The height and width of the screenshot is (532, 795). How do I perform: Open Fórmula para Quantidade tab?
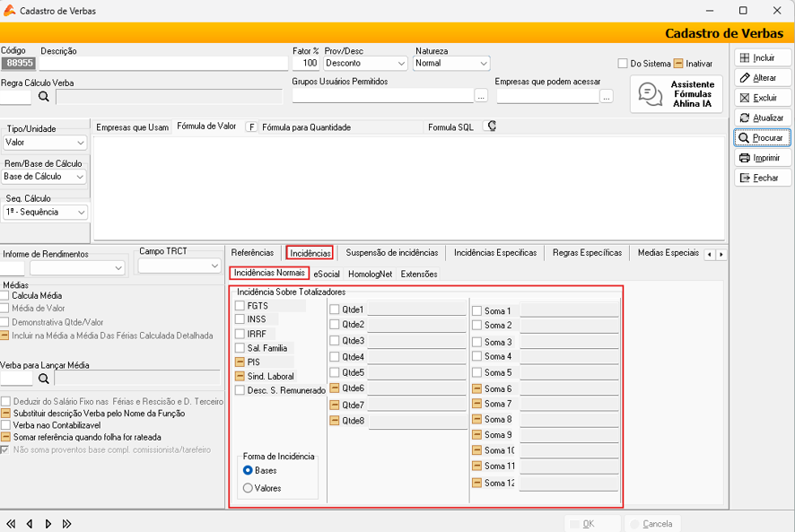[306, 127]
